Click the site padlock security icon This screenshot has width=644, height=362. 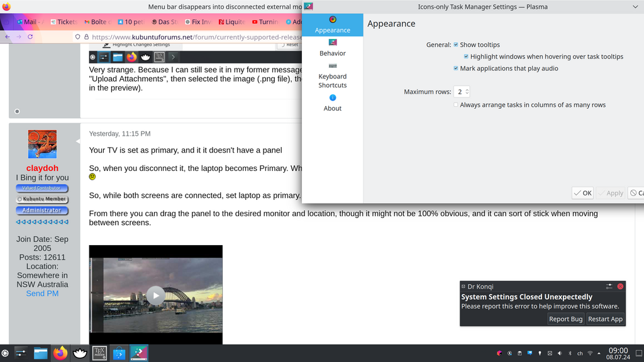[x=86, y=37]
